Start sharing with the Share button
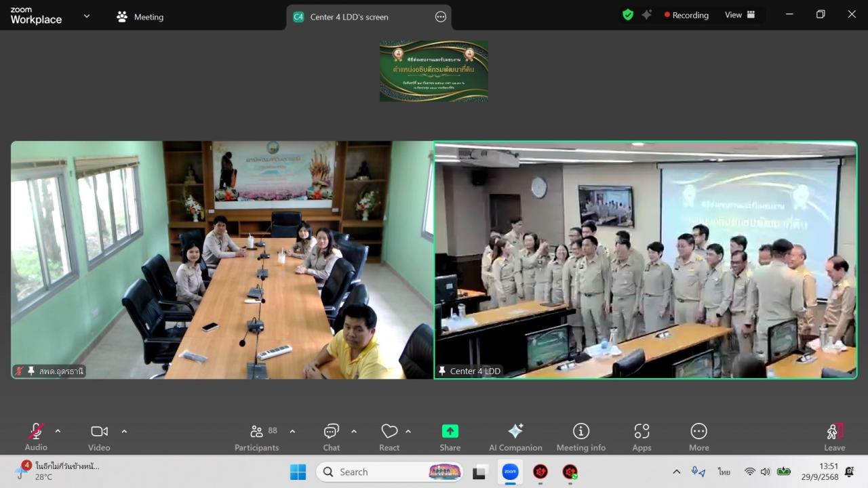Image resolution: width=868 pixels, height=488 pixels. click(450, 436)
